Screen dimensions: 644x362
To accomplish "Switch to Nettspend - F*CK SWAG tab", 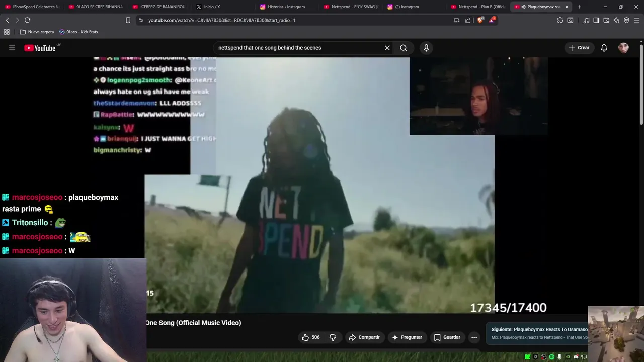I will point(351,7).
